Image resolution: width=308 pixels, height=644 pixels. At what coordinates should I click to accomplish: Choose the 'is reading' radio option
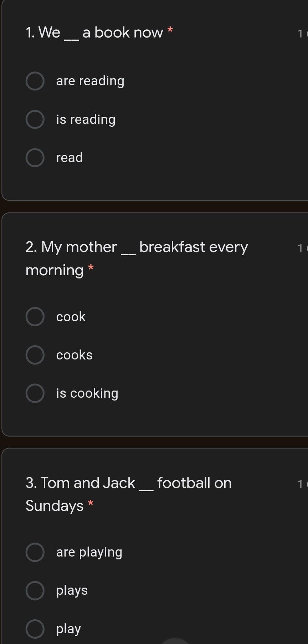[35, 119]
